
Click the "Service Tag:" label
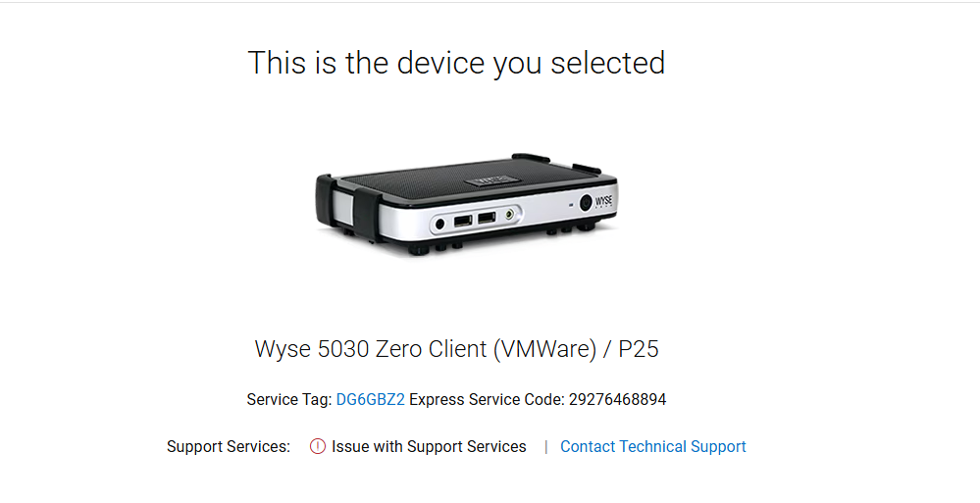[x=288, y=399]
